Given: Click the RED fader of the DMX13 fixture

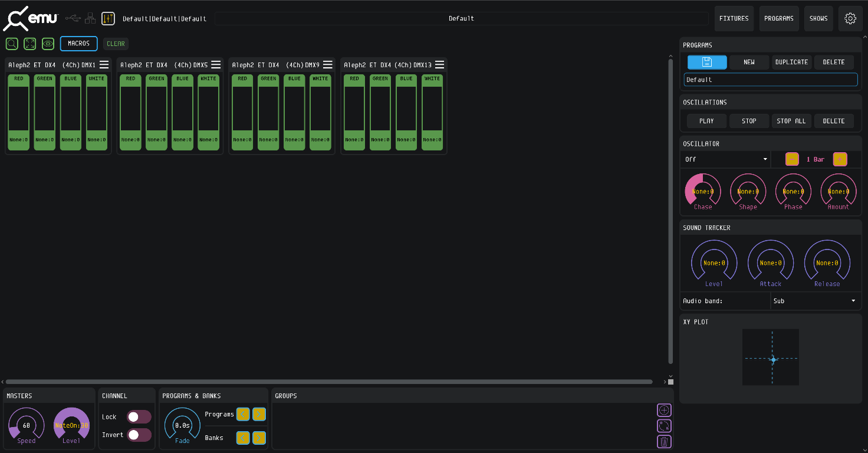Looking at the screenshot, I should (x=354, y=112).
